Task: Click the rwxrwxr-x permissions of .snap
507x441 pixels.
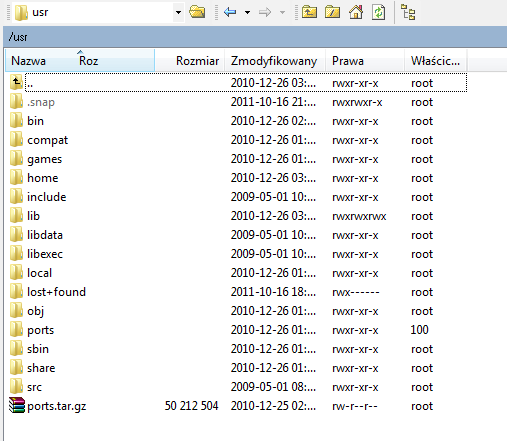Action: coord(357,102)
